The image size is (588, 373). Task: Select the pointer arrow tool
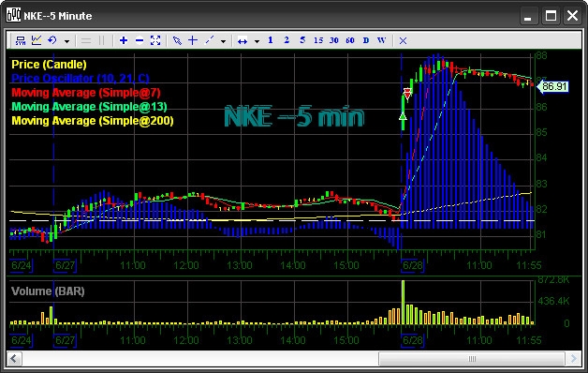click(x=177, y=40)
